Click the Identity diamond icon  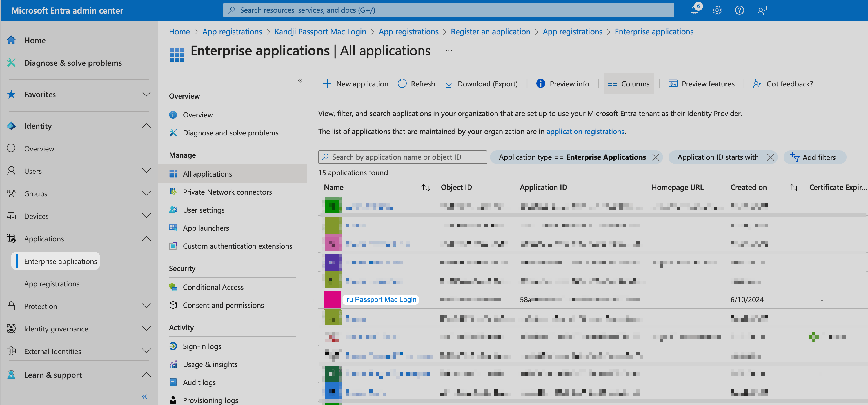(x=12, y=126)
